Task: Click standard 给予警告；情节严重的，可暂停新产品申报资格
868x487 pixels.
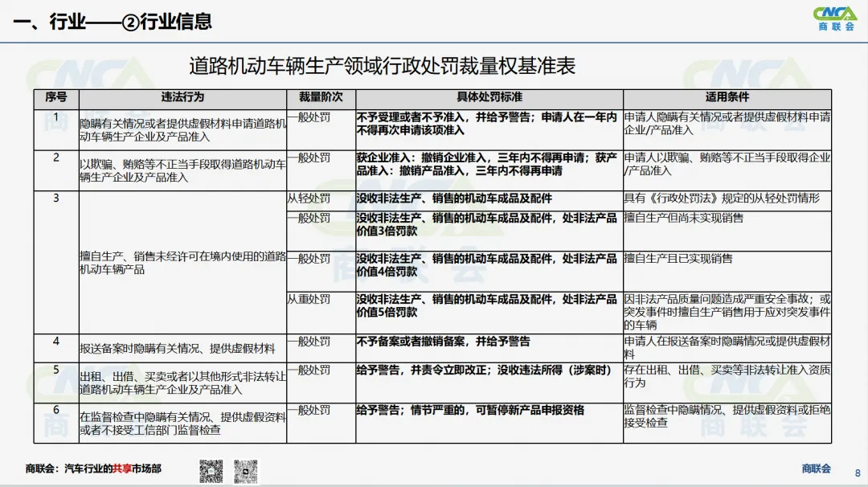Action: click(x=470, y=410)
